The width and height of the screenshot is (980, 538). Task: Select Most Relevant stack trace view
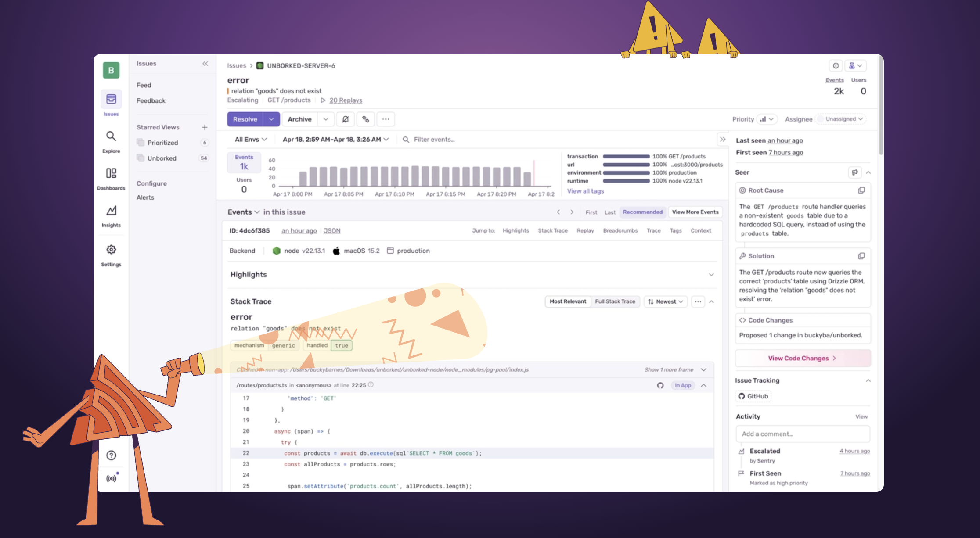click(568, 301)
